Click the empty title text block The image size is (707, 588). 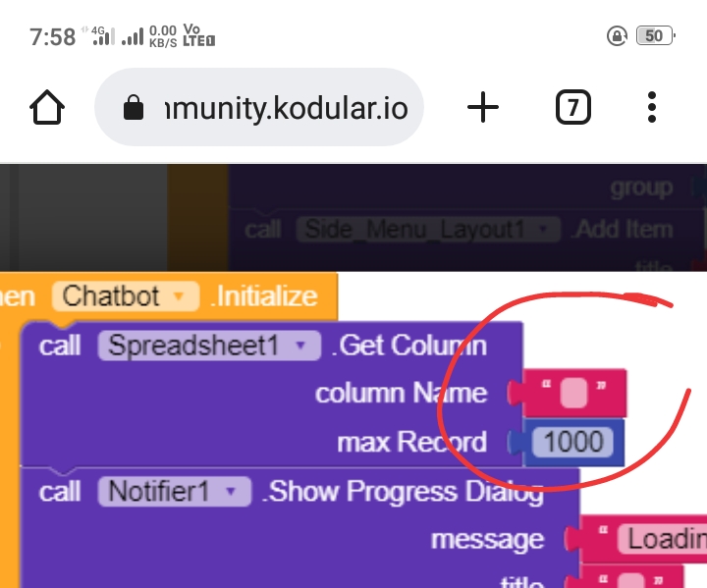click(630, 578)
